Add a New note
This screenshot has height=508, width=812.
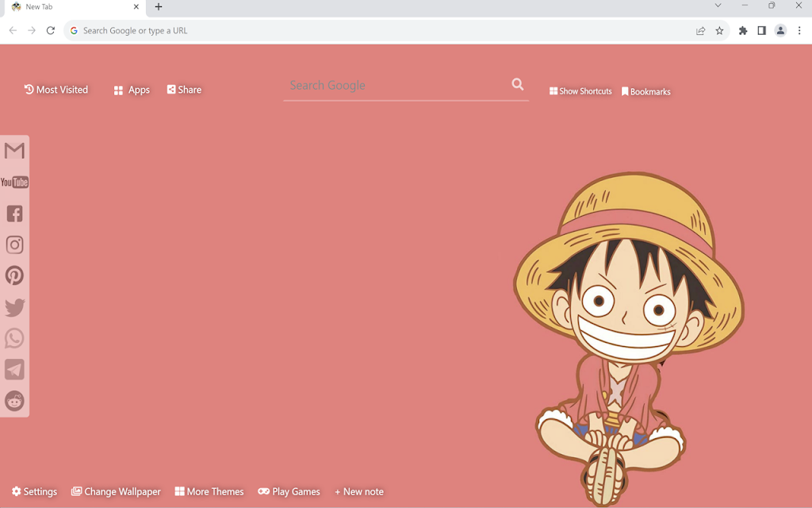(359, 491)
